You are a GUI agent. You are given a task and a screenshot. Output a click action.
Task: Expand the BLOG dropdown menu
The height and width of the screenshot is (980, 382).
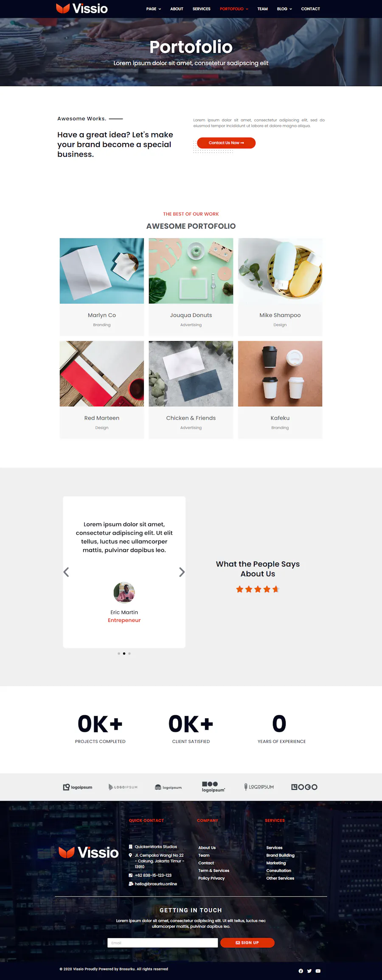[284, 9]
